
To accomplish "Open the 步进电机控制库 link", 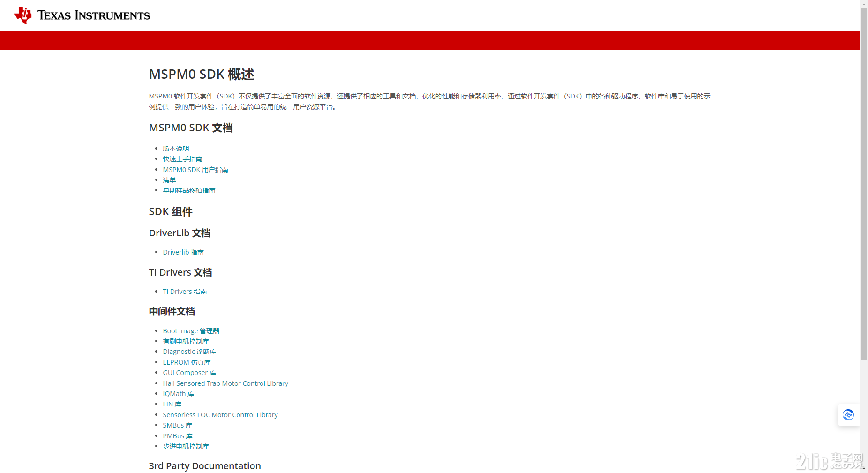I will [x=186, y=446].
